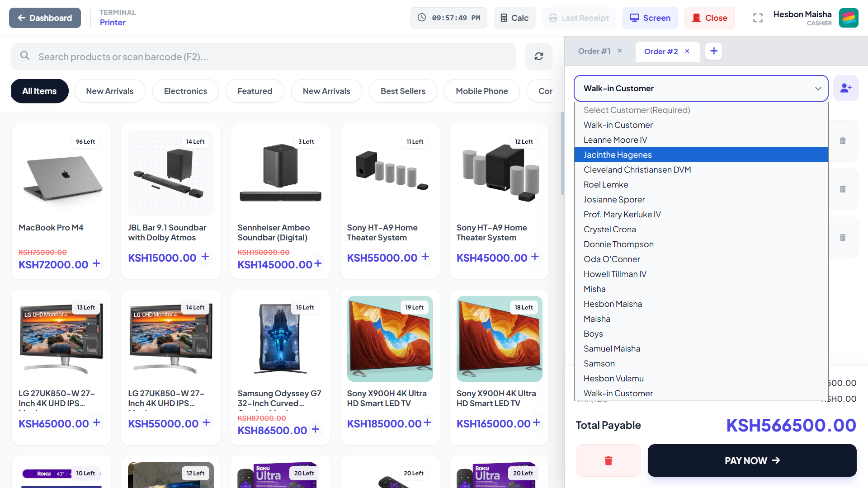Select Samuel Maisha from list
This screenshot has width=868, height=488.
[701, 348]
